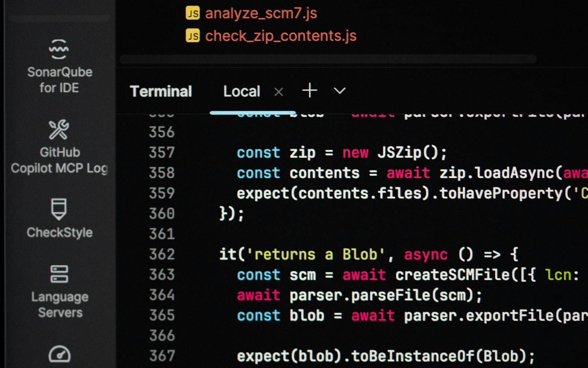Screen dimensions: 588x368
Task: Switch to the Local terminal tab
Action: pyautogui.click(x=241, y=91)
